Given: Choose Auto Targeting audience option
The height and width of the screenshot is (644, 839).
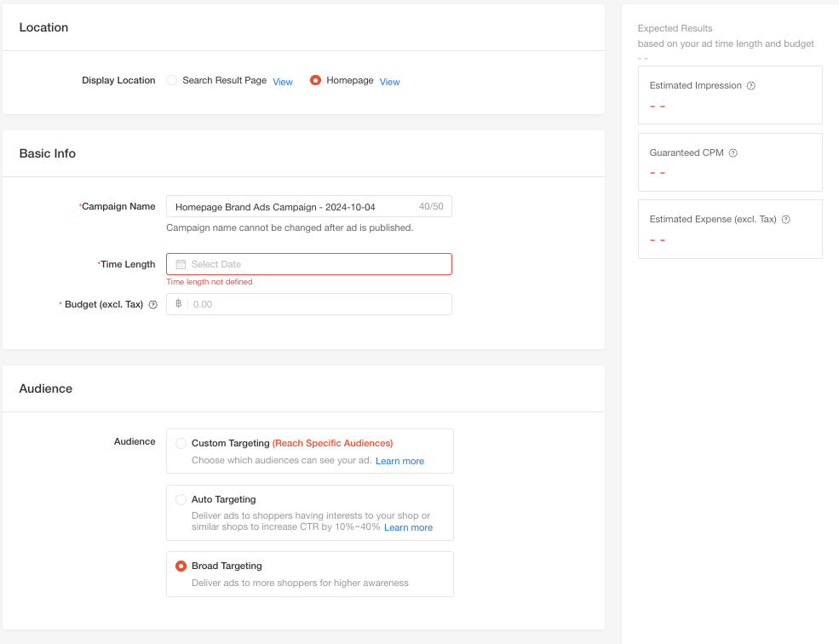Looking at the screenshot, I should 181,499.
